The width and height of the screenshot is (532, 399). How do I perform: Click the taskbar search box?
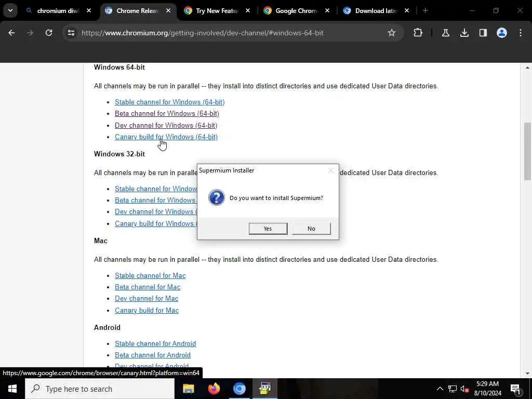[100, 389]
